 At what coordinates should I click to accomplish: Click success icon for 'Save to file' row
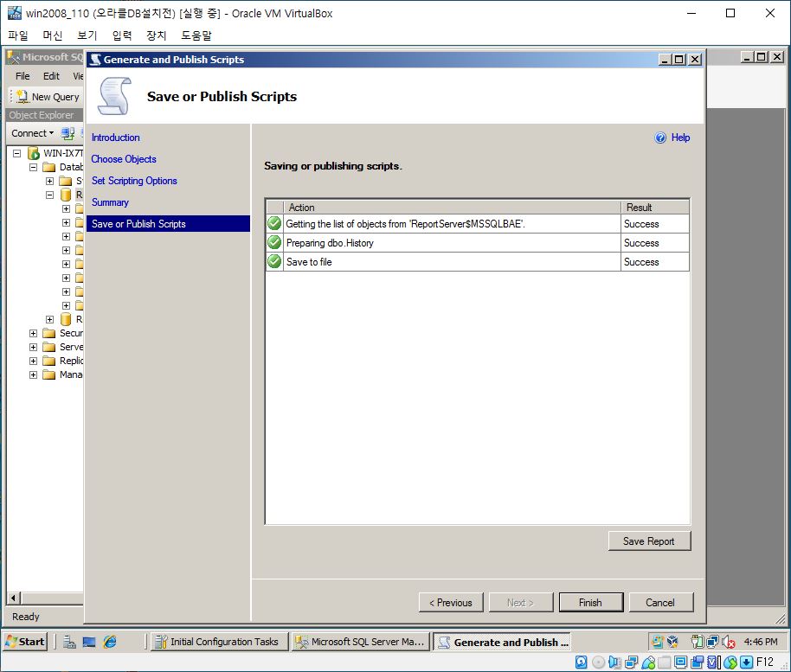274,262
